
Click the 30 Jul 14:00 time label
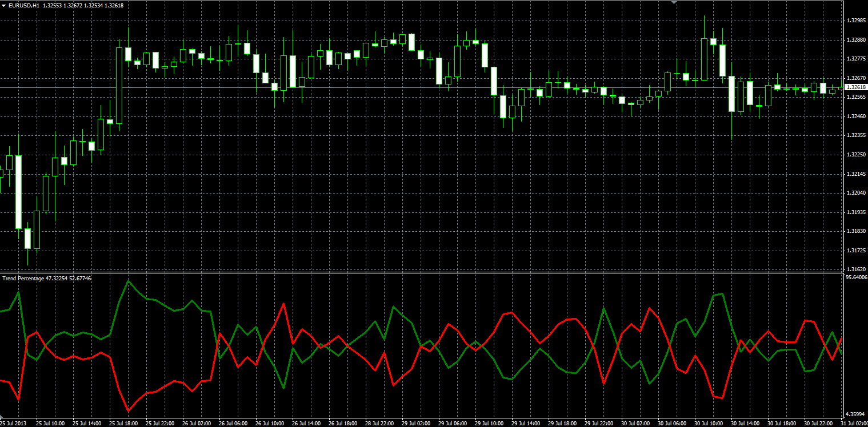tap(745, 424)
